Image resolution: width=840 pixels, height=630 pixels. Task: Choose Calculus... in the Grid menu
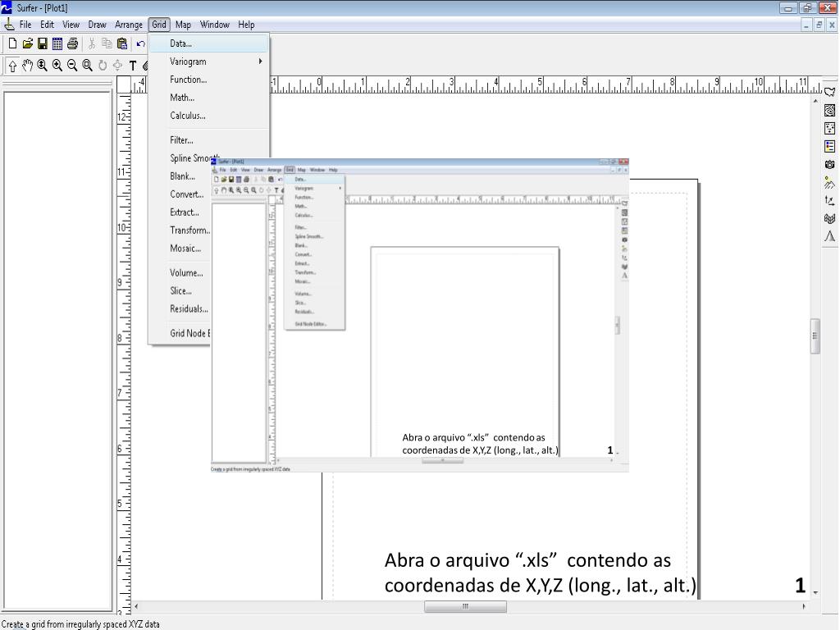209,116
